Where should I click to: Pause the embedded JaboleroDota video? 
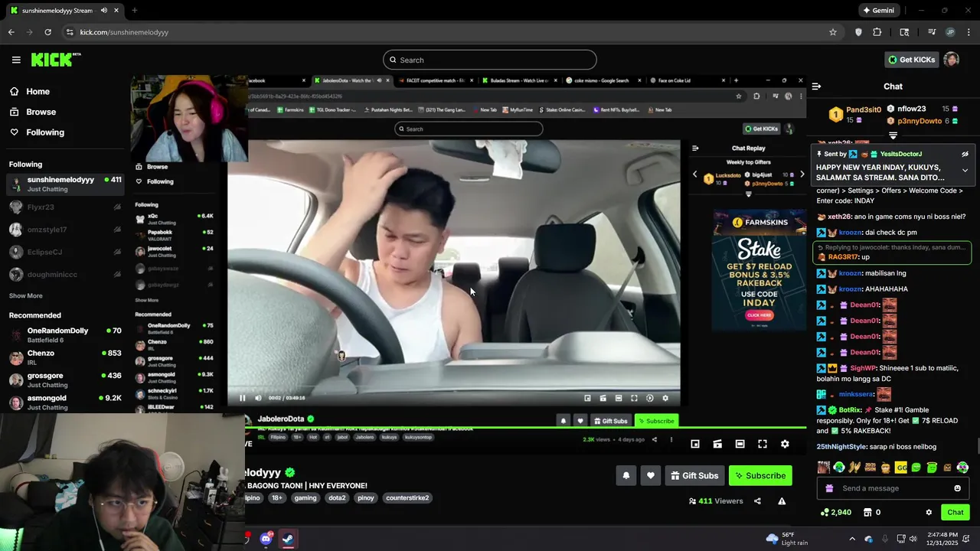(243, 398)
